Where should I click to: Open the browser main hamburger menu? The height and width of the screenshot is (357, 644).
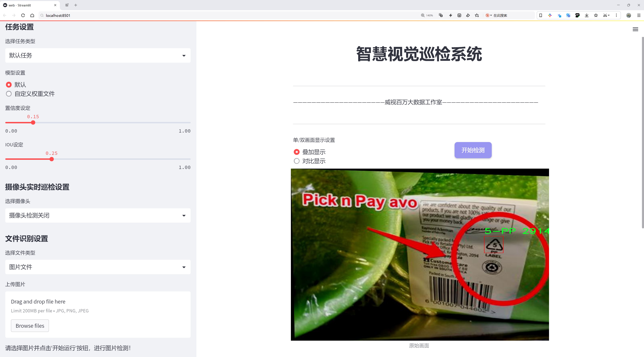pyautogui.click(x=639, y=15)
